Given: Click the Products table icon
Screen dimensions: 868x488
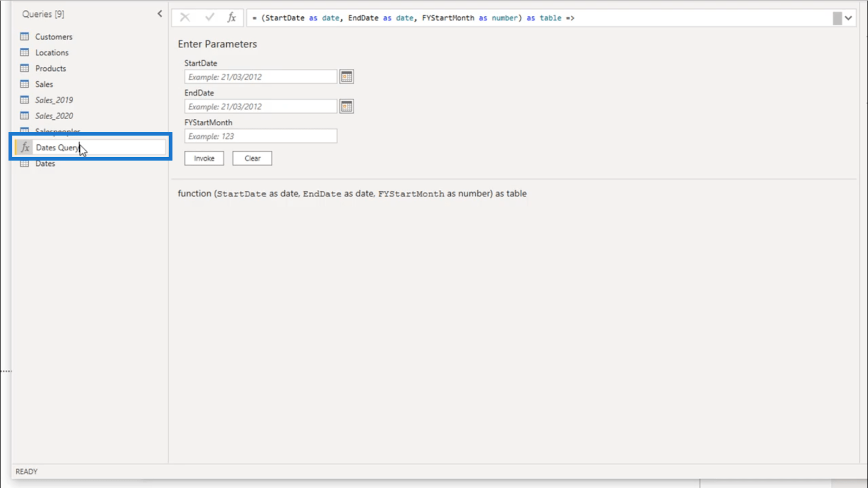Looking at the screenshot, I should [24, 68].
